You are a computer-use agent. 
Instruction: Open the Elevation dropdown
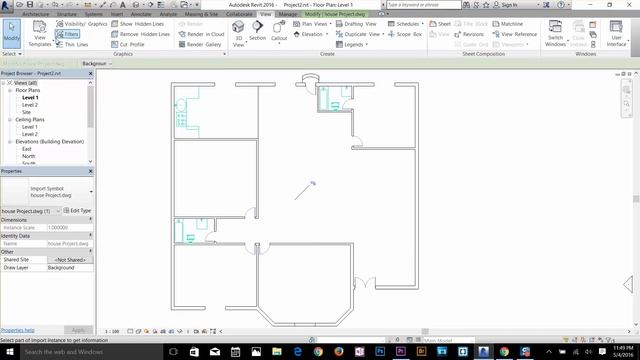(311, 34)
